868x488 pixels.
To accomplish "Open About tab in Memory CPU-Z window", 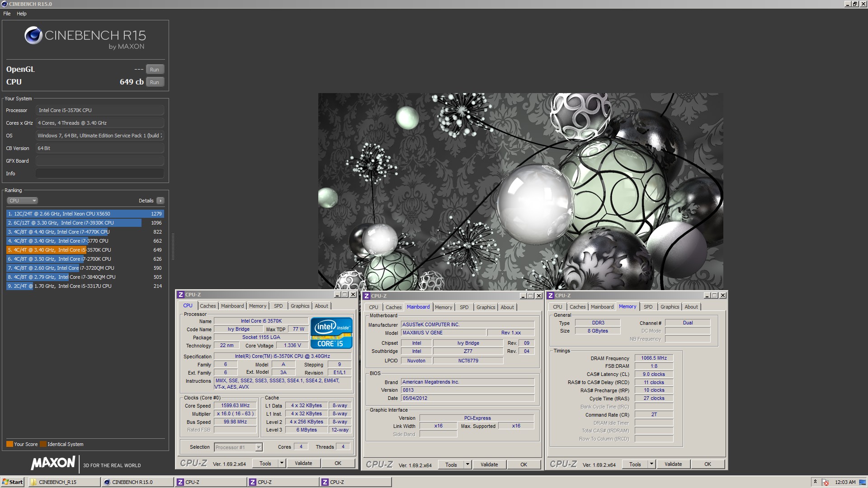I will tap(691, 307).
